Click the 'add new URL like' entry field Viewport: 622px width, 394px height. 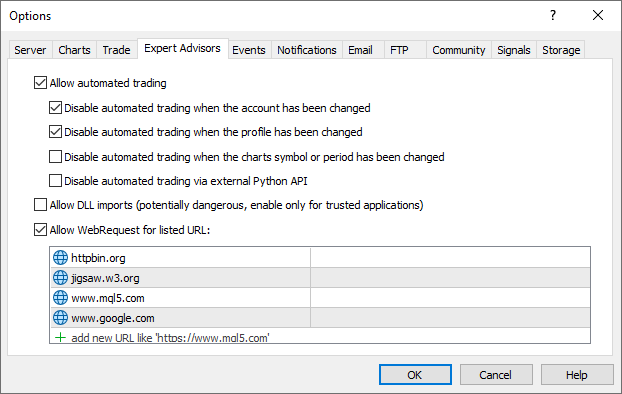tap(320, 337)
